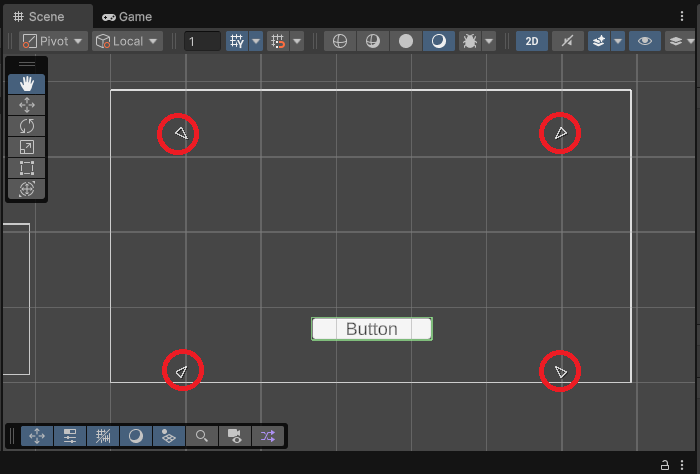Toggle 2D view mode
This screenshot has width=700, height=474.
click(532, 42)
